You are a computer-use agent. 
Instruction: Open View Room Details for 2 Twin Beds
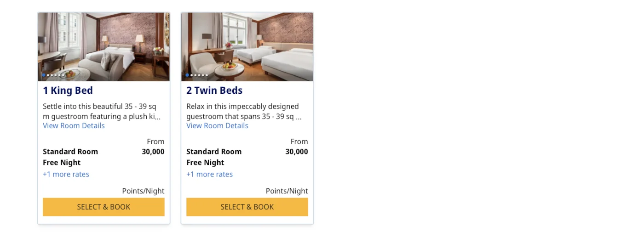pyautogui.click(x=217, y=125)
